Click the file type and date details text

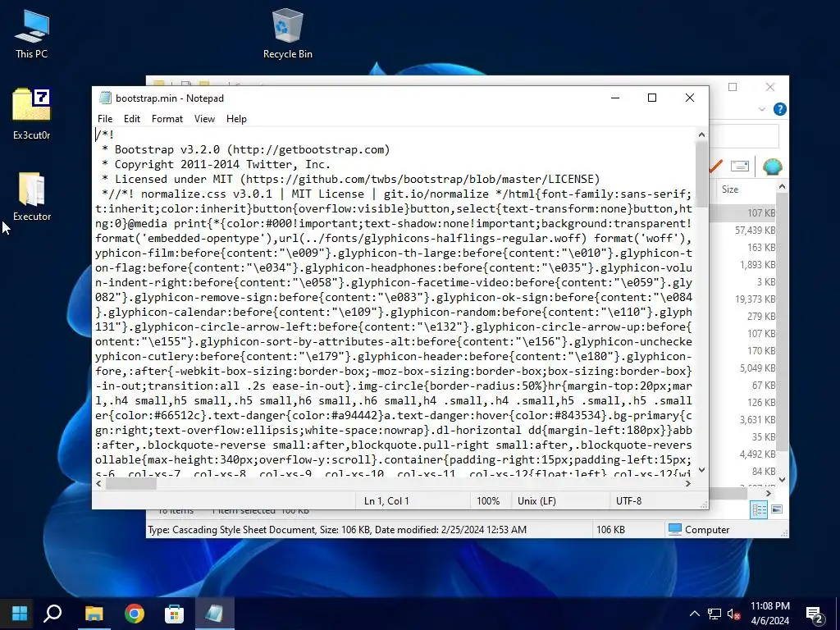point(337,530)
